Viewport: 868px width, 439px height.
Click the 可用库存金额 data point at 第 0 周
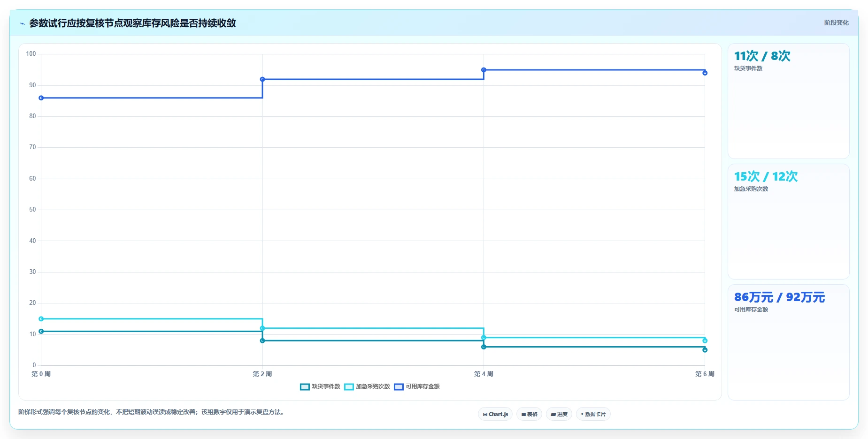coord(41,98)
